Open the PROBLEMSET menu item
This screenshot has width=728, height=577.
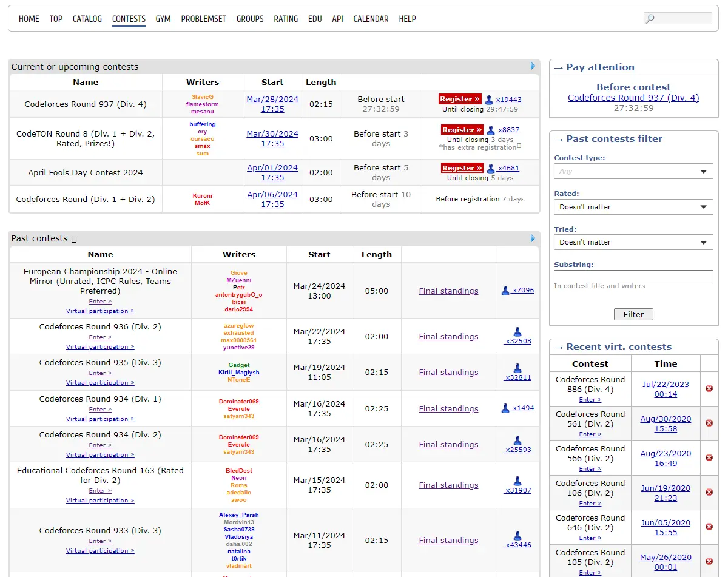tap(203, 19)
